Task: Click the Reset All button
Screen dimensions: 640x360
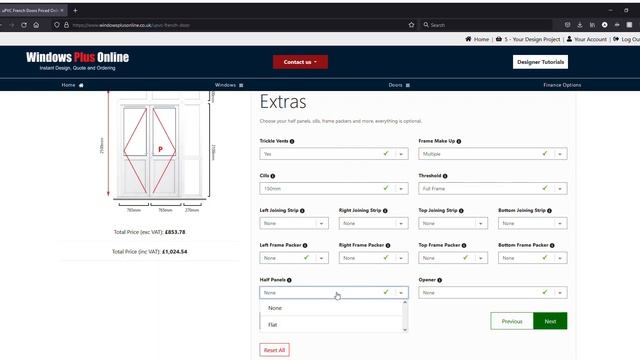Action: 274,350
